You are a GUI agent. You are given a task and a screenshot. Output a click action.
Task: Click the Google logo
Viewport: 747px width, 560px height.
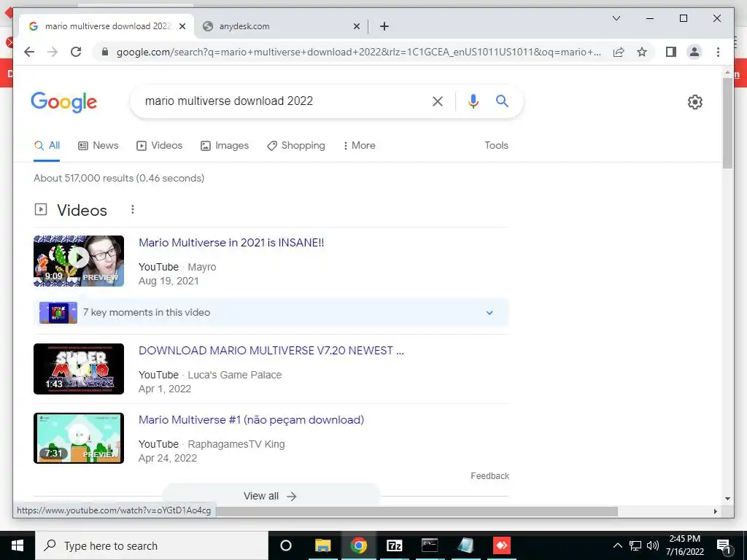coord(64,102)
